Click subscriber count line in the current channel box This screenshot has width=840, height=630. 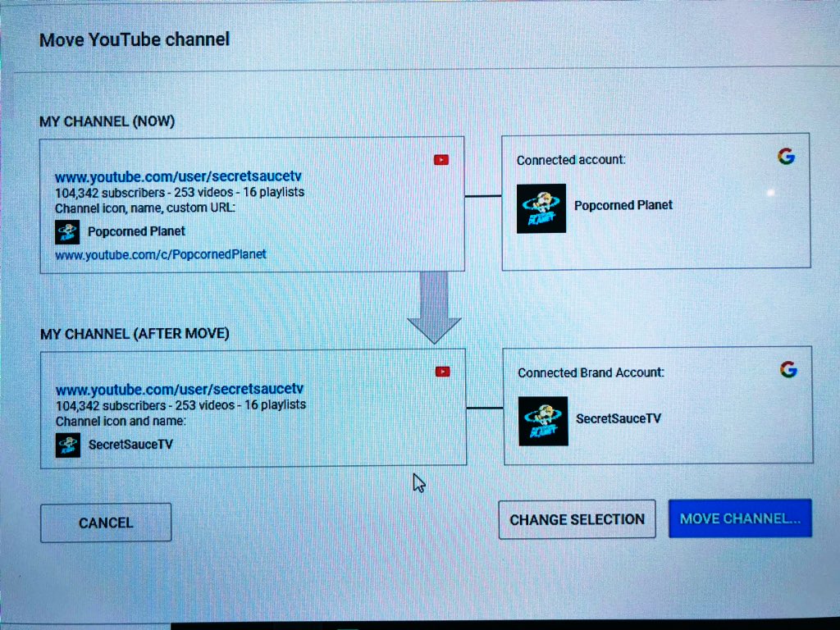click(180, 192)
